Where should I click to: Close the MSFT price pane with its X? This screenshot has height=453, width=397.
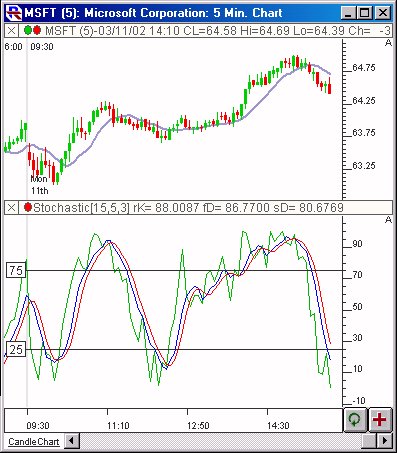coord(11,31)
